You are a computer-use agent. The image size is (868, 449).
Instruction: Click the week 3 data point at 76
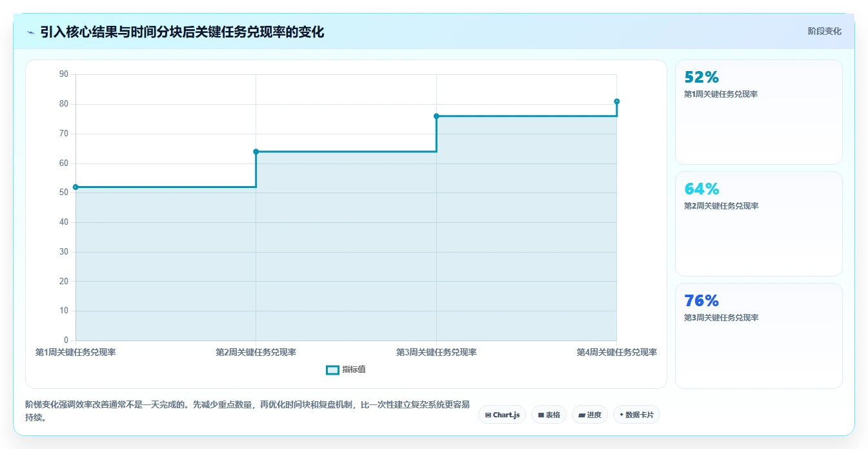(436, 116)
